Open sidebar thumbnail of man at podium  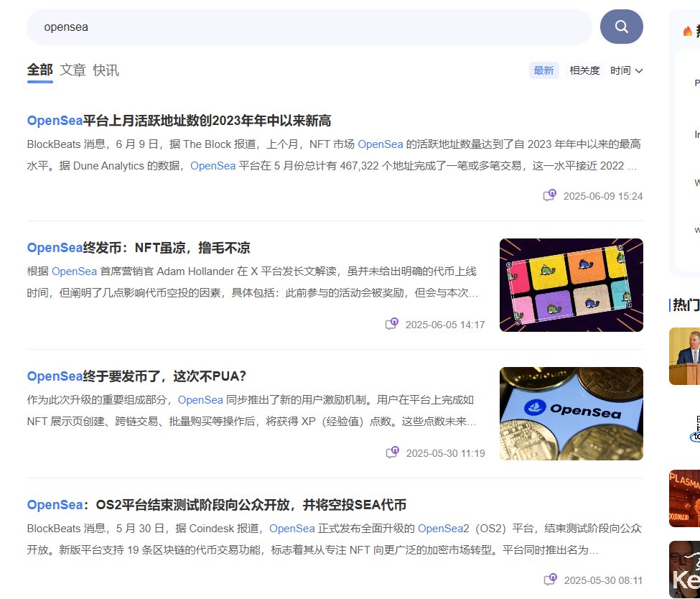point(684,356)
